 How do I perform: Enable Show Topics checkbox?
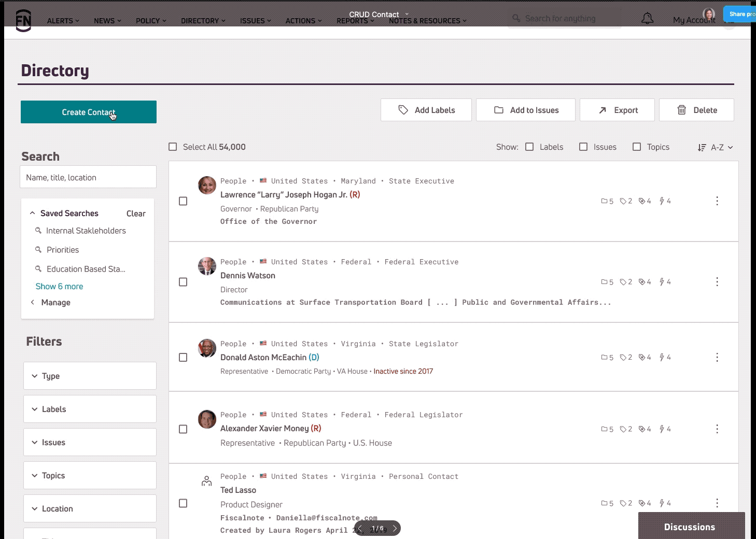coord(637,147)
